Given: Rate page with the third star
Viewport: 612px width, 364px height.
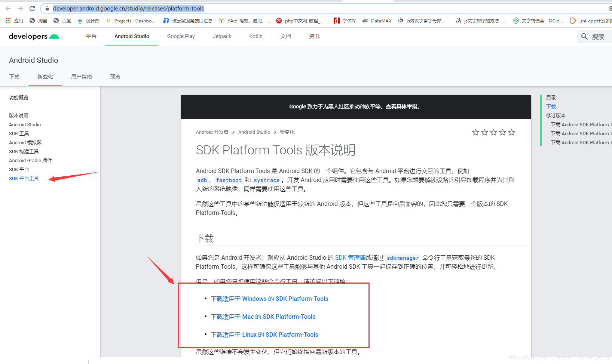Looking at the screenshot, I should click(493, 132).
